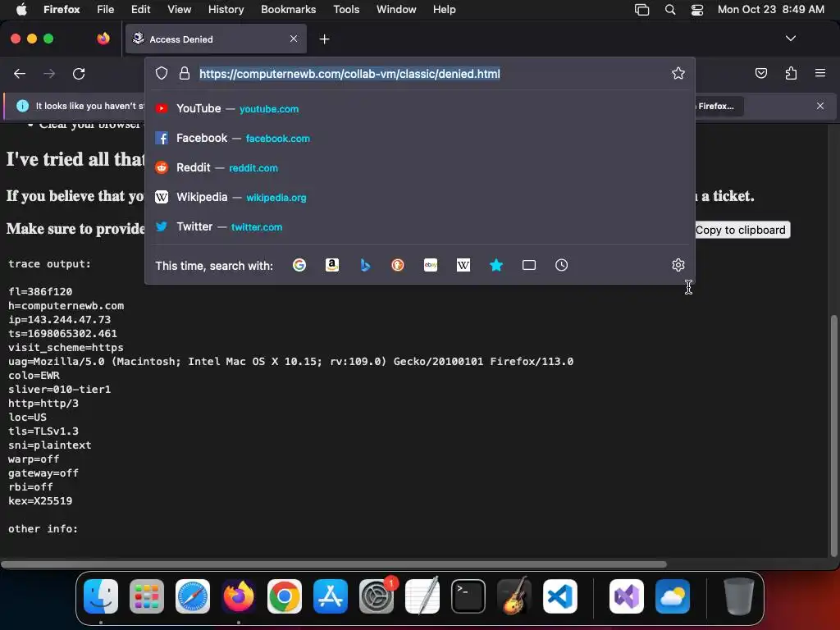Viewport: 840px width, 630px height.
Task: Open the History menu
Action: tap(226, 9)
